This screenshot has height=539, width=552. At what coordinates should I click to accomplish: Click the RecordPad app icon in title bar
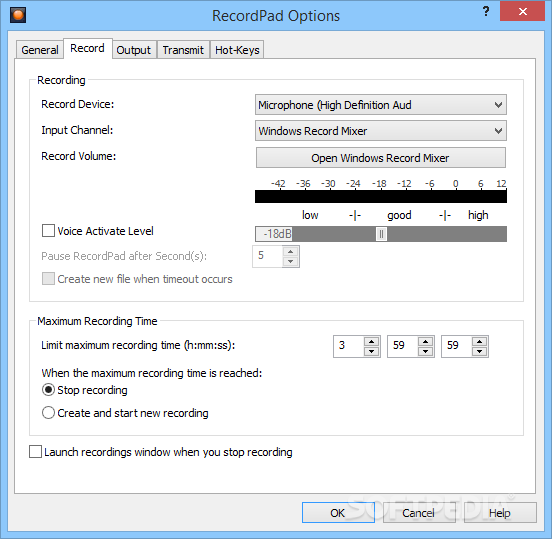pyautogui.click(x=18, y=15)
